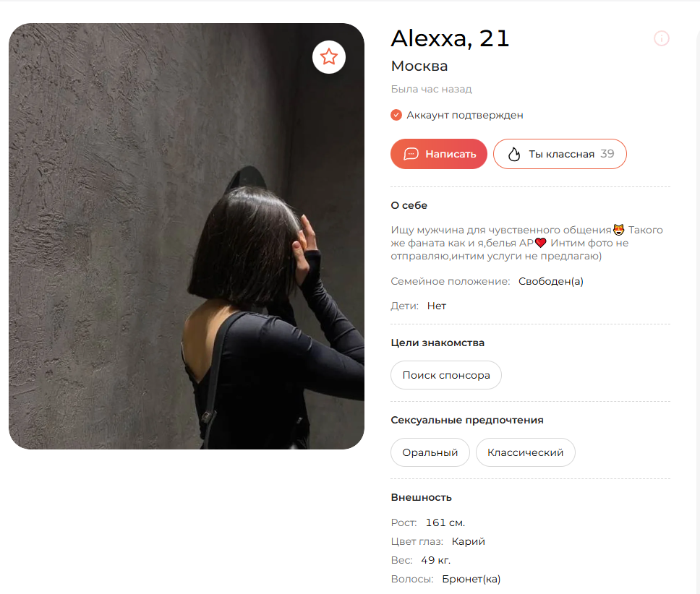
Task: Click the heart-eyes cat emoji in bio
Action: point(618,230)
